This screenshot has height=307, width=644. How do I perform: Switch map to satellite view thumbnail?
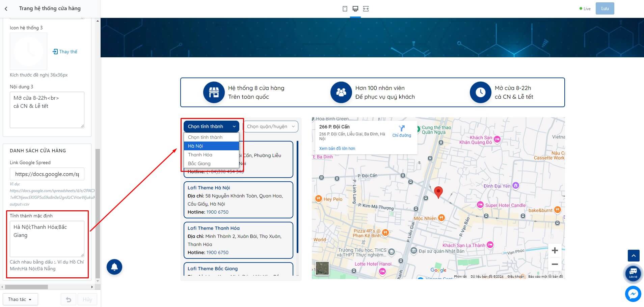[322, 269]
